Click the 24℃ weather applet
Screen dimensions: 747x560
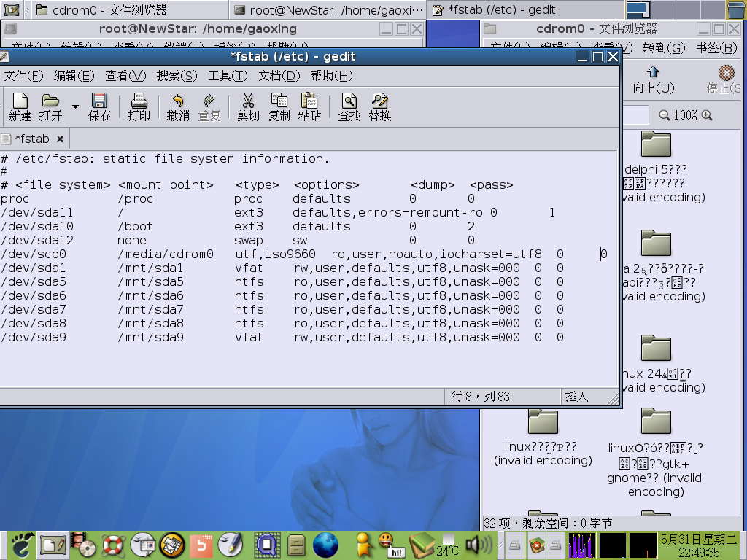pyautogui.click(x=448, y=545)
